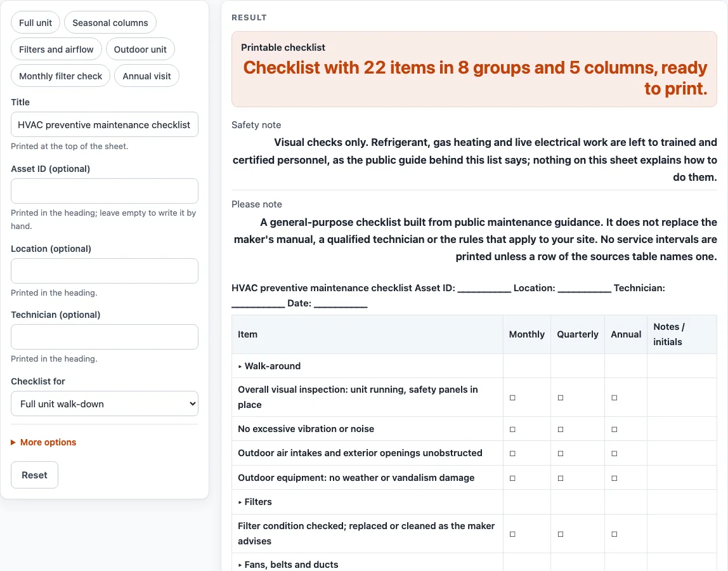Reset the checklist form
Screen dimensions: 728x571
34,475
